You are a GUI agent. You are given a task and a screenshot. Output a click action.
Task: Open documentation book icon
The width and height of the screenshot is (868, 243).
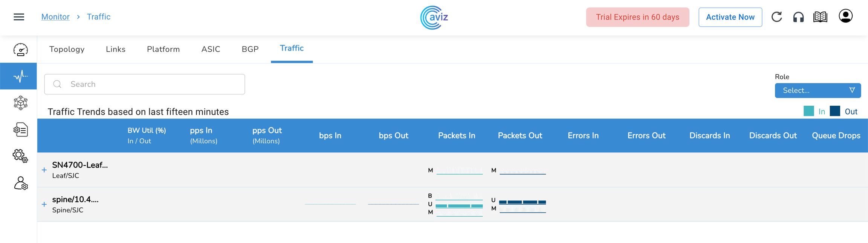pyautogui.click(x=820, y=17)
